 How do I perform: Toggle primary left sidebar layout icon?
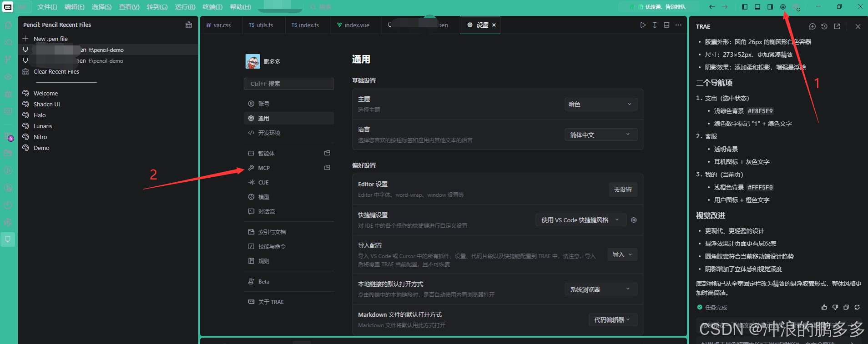pyautogui.click(x=745, y=7)
